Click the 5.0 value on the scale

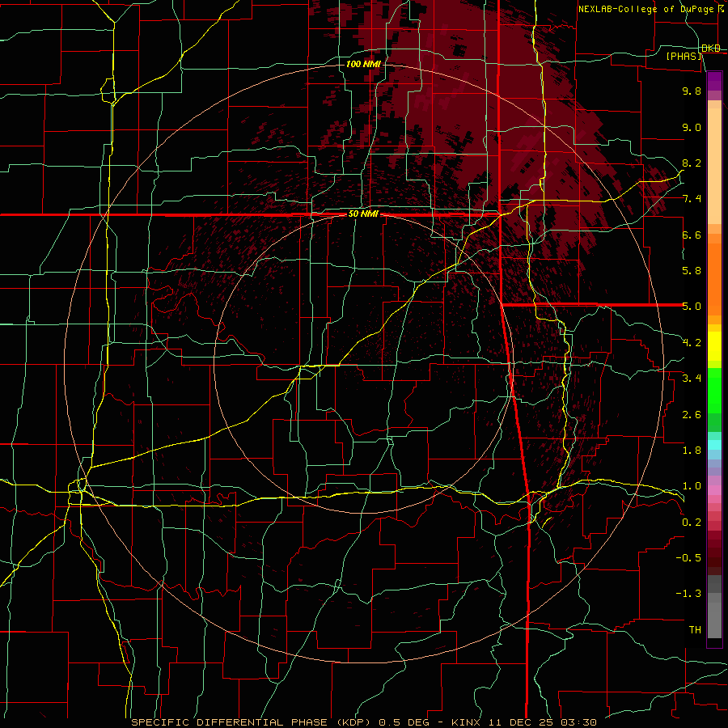click(x=692, y=307)
